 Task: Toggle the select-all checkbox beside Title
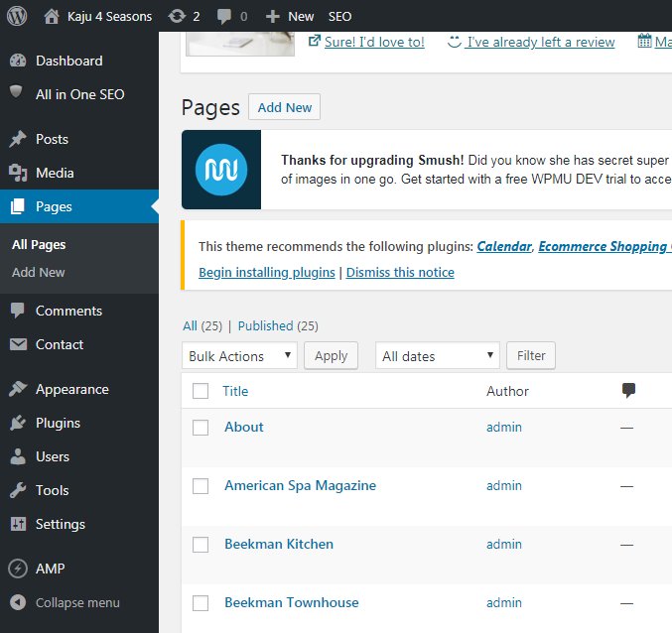coord(201,391)
